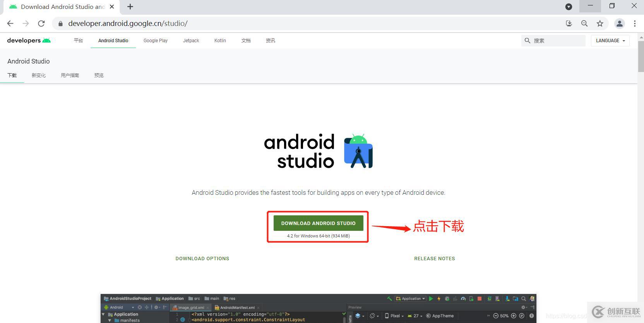Open the Chrome profile avatar
The image size is (644, 323).
tap(620, 24)
